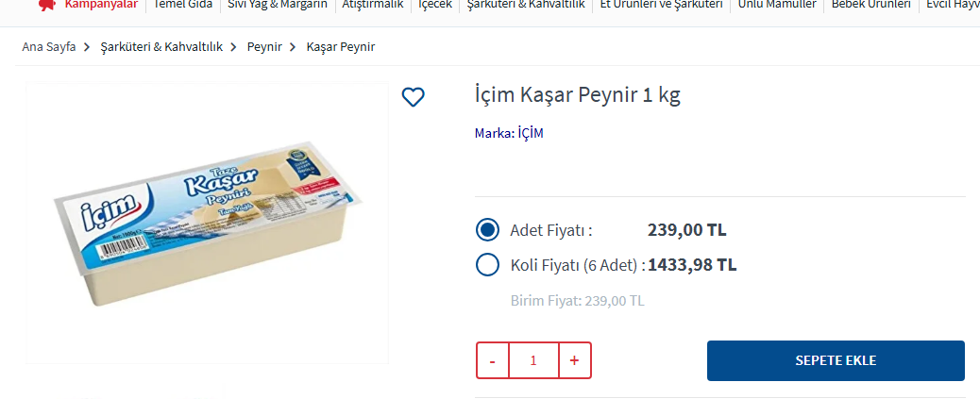Open the Bebek Ürünleri category
980x399 pixels.
[x=870, y=5]
